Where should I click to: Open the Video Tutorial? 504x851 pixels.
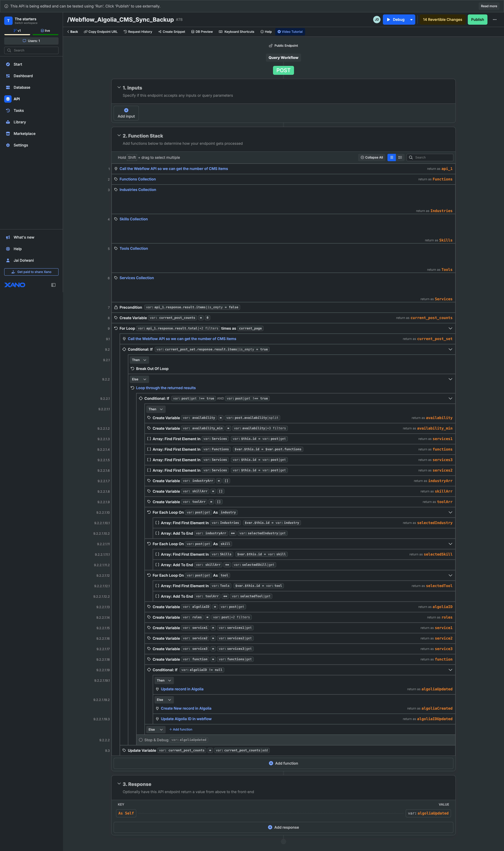coord(290,32)
